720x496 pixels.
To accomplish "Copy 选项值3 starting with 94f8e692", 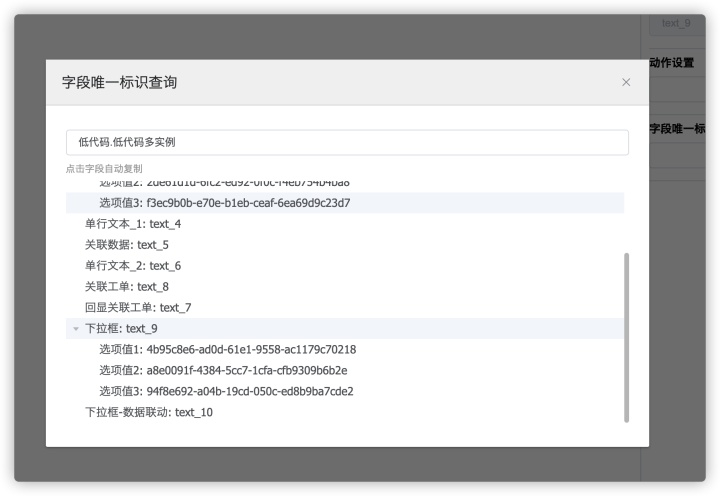I will [x=226, y=392].
